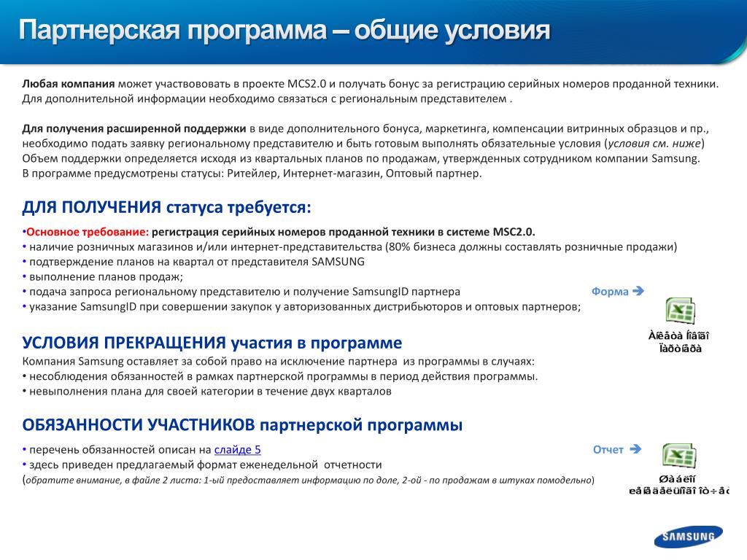Click bullet несоблюдения обязанностей в рамках программы
The height and width of the screenshot is (560, 747).
279,376
